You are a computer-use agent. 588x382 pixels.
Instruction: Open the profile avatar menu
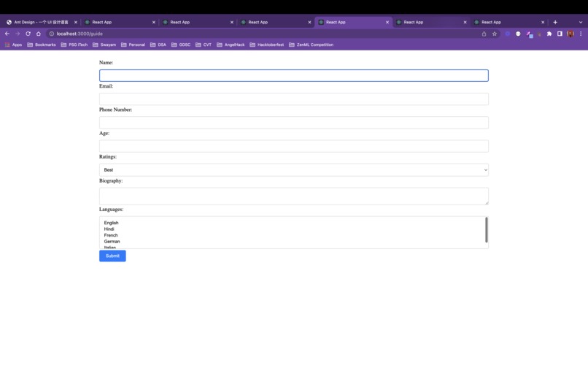[x=570, y=34]
